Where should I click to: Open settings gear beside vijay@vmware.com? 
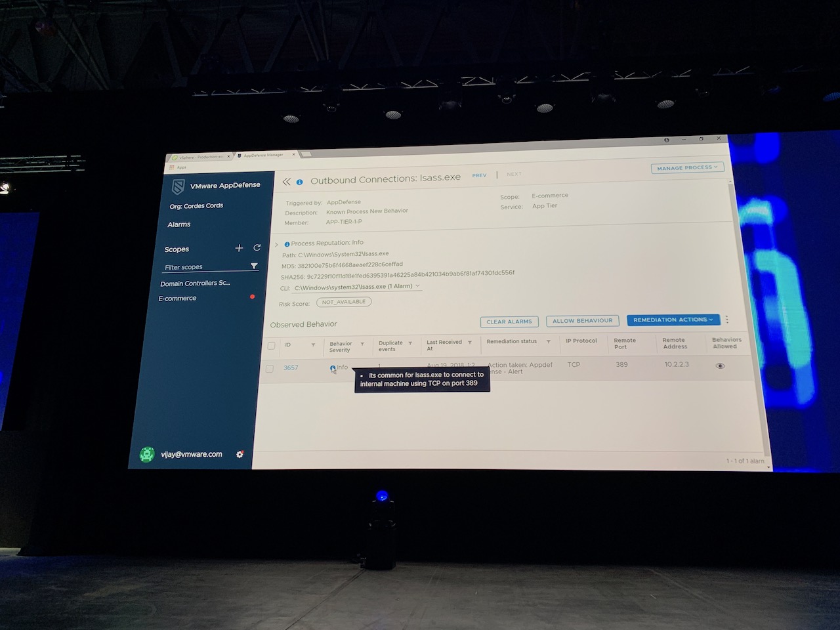point(240,453)
